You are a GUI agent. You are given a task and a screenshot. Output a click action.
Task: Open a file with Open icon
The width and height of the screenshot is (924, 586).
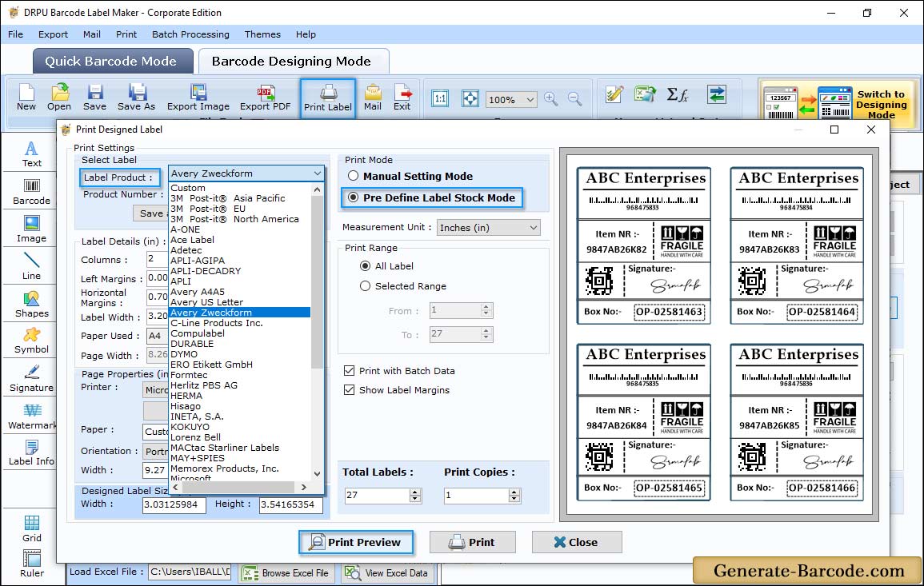pyautogui.click(x=59, y=98)
